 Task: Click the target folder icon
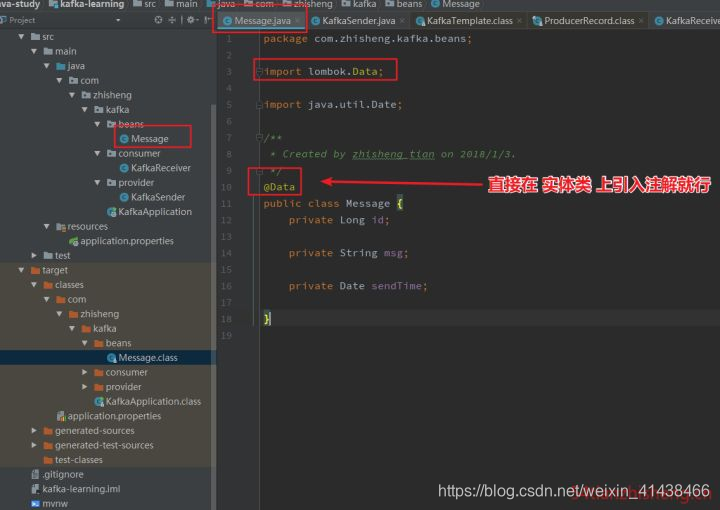(x=35, y=270)
